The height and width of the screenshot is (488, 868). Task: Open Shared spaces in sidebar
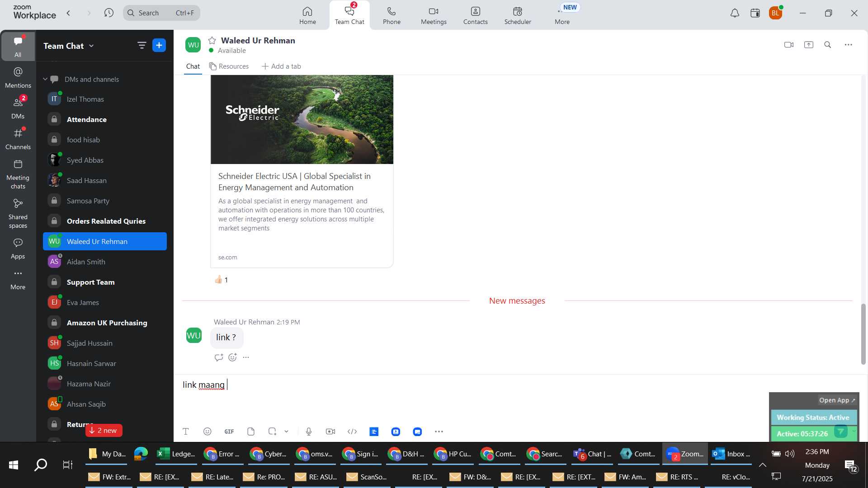tap(18, 214)
